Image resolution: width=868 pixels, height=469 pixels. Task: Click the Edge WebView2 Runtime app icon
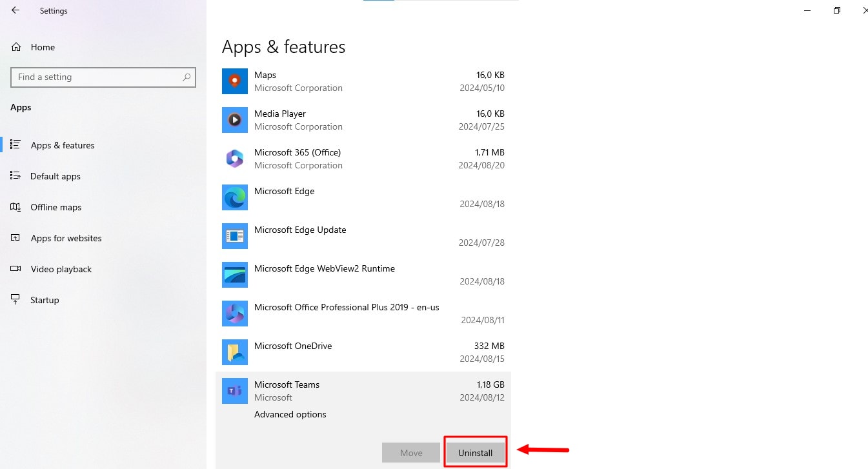(x=235, y=275)
